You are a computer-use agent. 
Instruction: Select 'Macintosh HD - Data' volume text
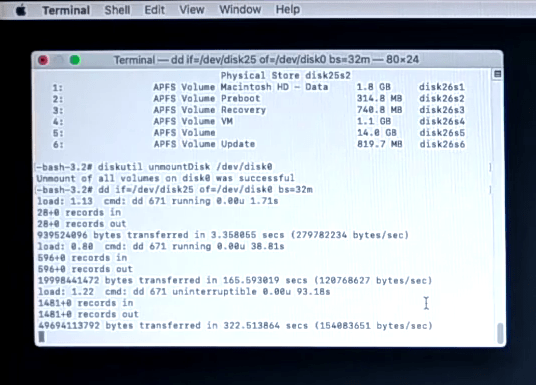(x=274, y=87)
